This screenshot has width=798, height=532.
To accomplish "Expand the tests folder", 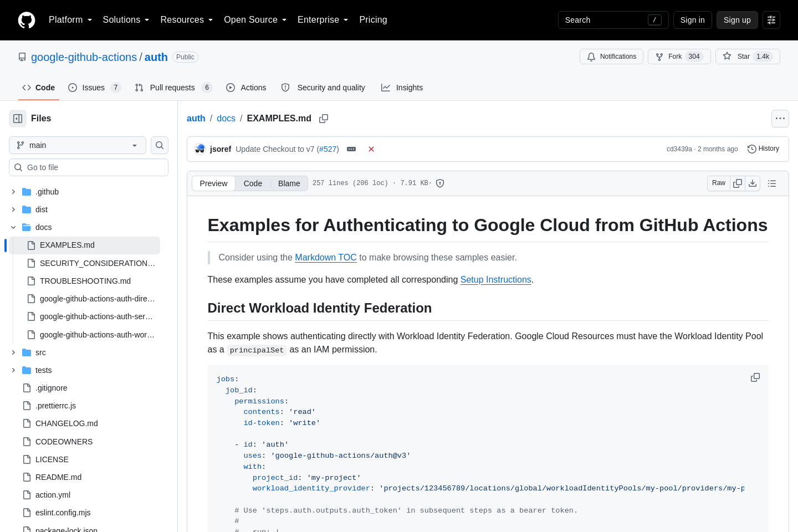I will [x=13, y=370].
